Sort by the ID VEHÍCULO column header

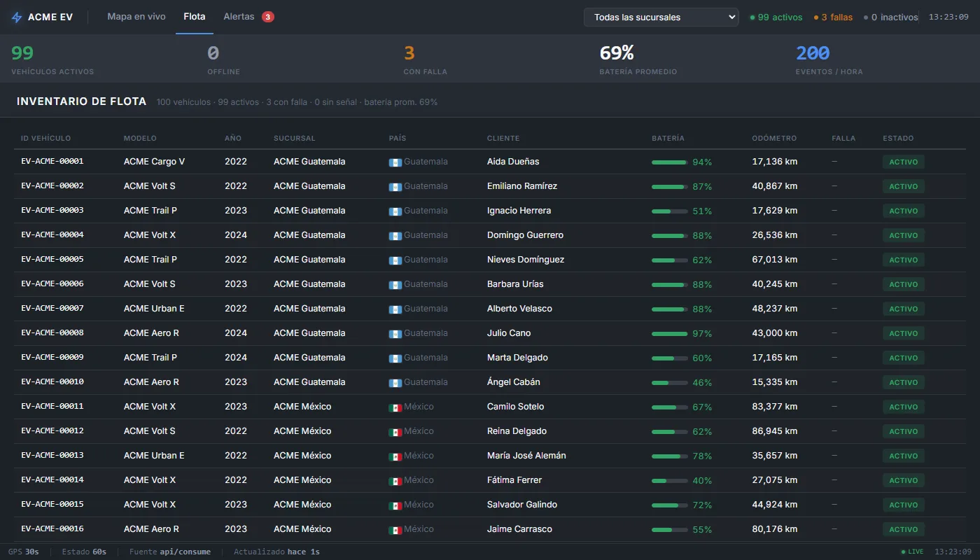tap(46, 138)
